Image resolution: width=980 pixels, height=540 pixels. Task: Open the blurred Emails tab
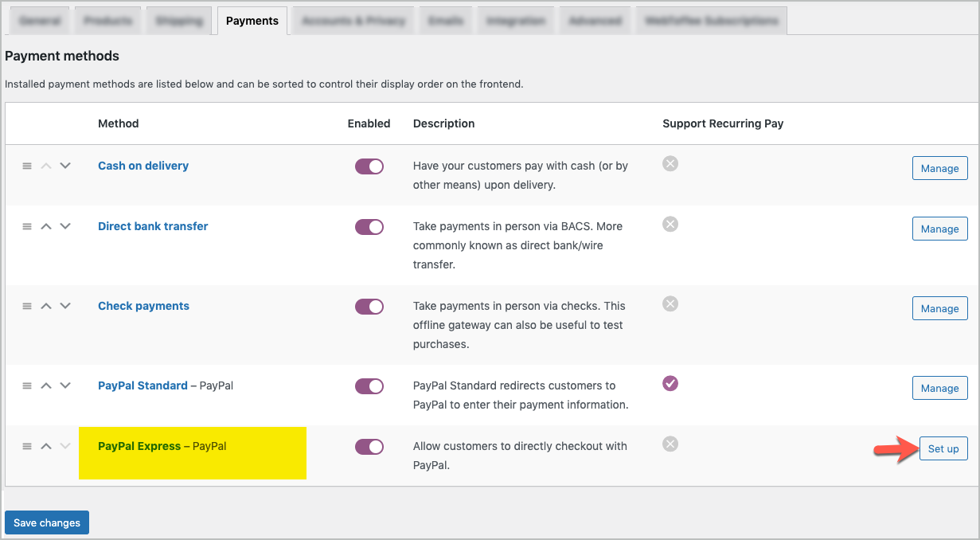[446, 21]
